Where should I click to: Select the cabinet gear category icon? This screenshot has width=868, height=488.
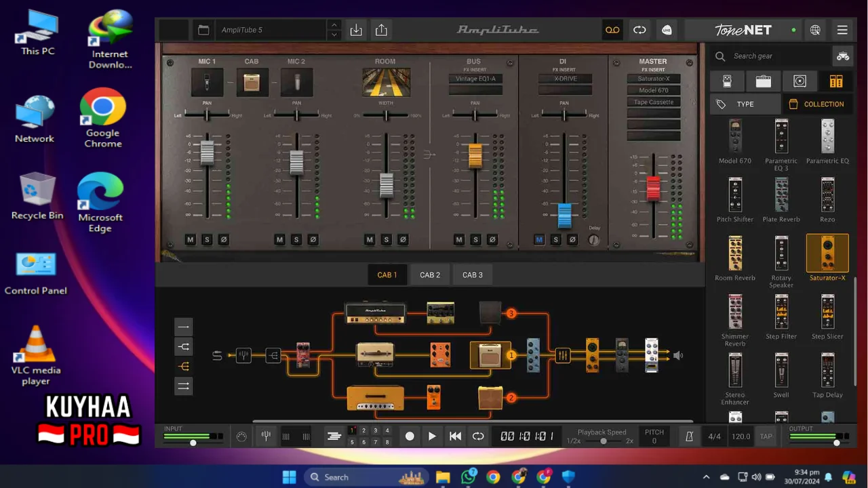[x=800, y=81]
